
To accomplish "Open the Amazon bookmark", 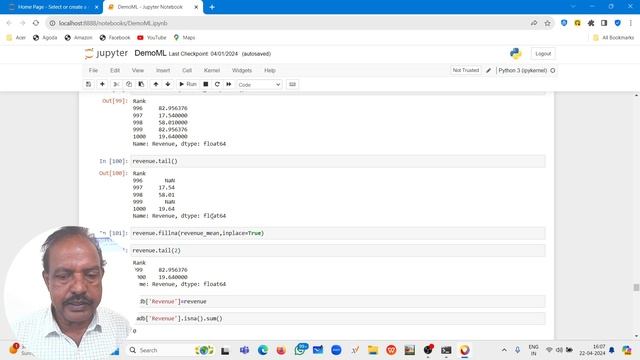I will coord(78,38).
